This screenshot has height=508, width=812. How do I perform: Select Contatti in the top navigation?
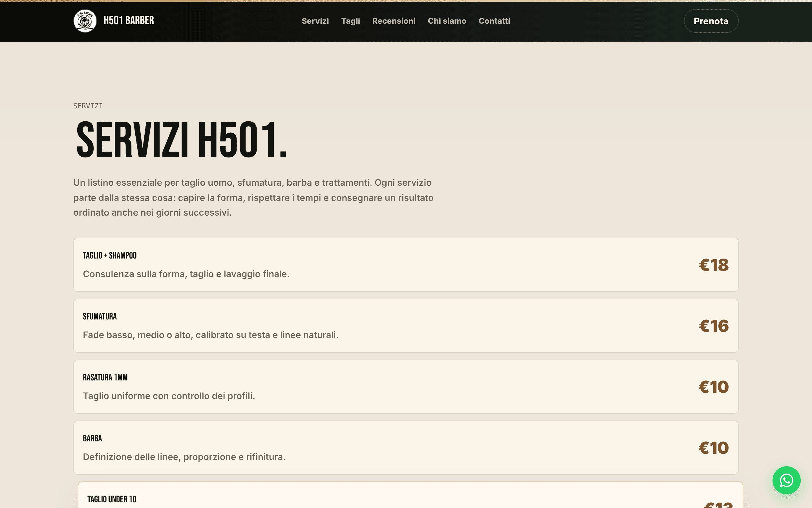494,21
